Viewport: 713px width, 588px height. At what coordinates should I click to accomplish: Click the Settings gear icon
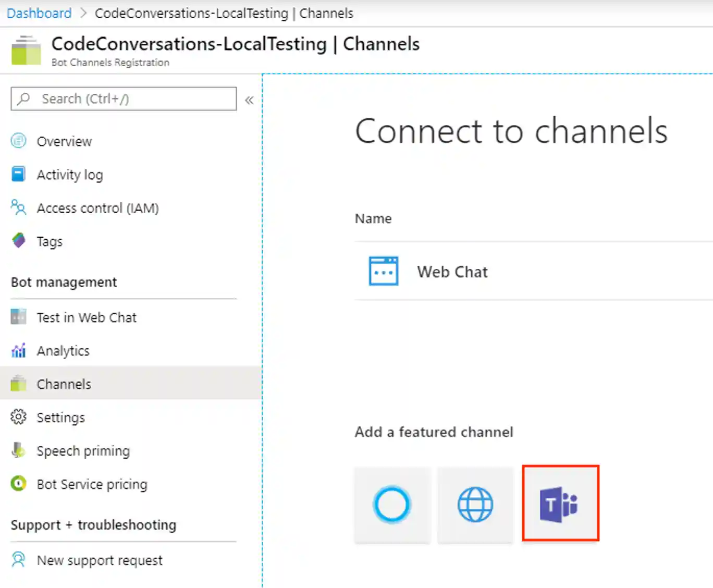point(19,417)
